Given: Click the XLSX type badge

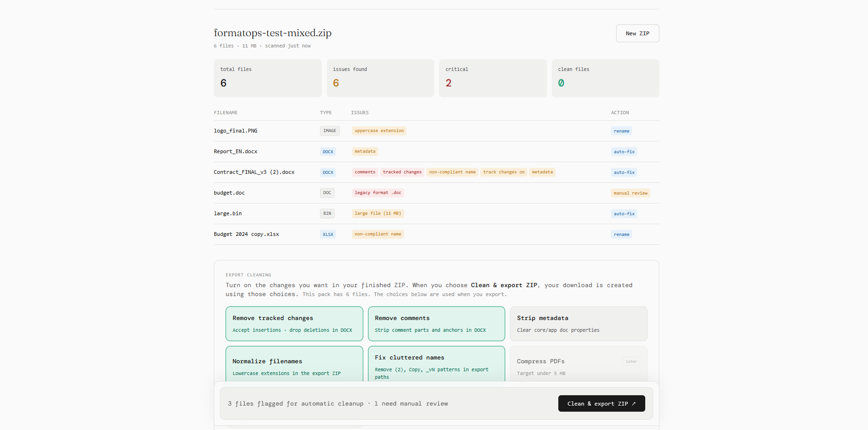Looking at the screenshot, I should coord(328,234).
